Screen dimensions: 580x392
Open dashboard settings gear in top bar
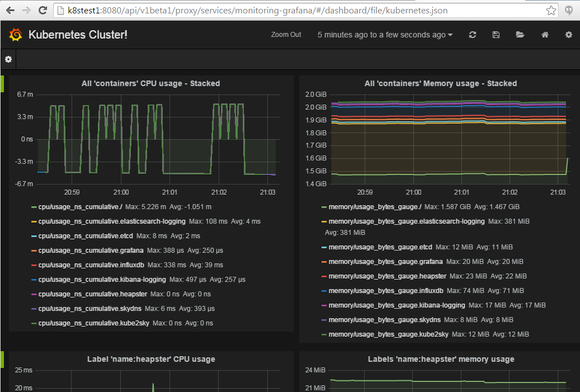[x=569, y=35]
